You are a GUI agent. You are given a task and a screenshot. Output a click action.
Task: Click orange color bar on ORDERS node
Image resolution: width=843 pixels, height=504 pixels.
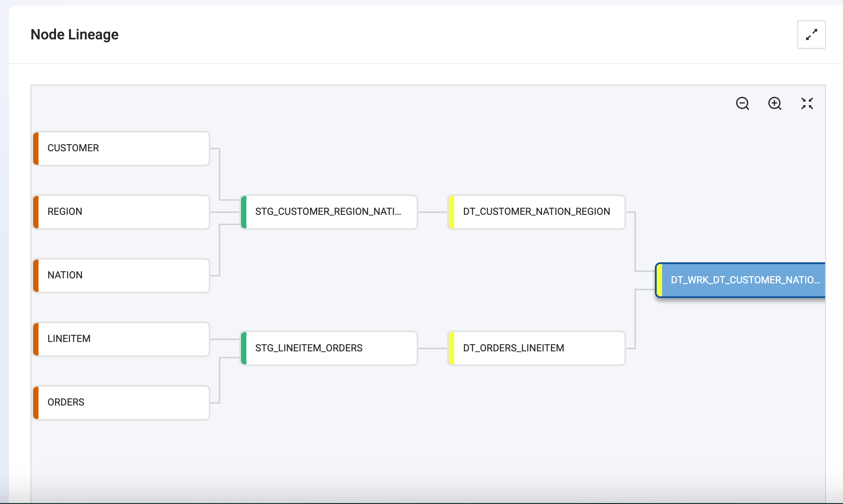point(36,402)
